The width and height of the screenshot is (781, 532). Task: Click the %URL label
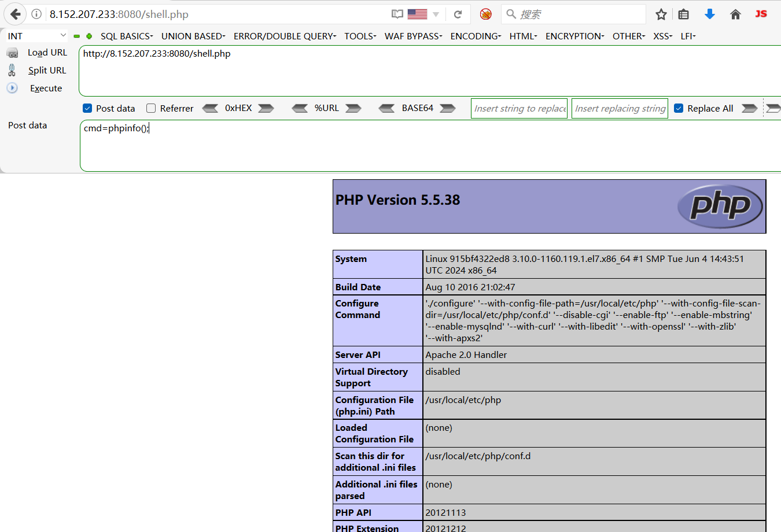click(x=327, y=108)
